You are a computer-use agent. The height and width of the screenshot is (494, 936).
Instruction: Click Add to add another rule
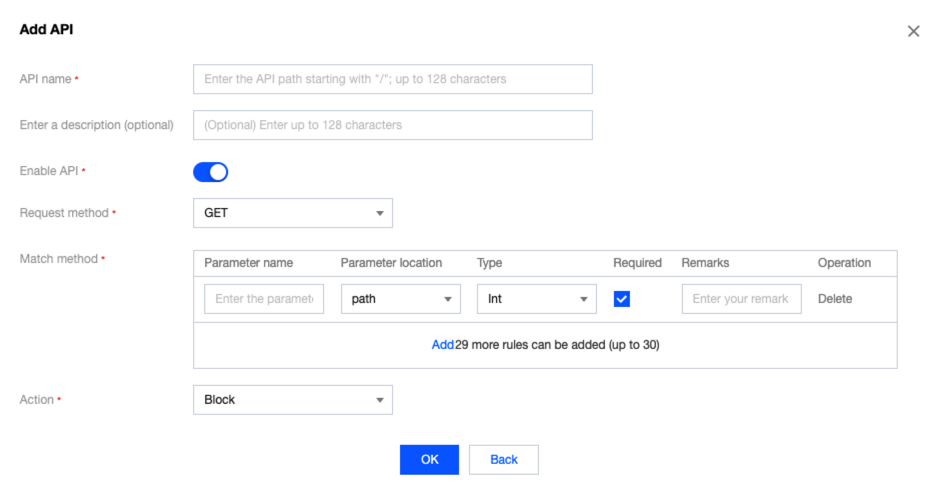click(443, 345)
